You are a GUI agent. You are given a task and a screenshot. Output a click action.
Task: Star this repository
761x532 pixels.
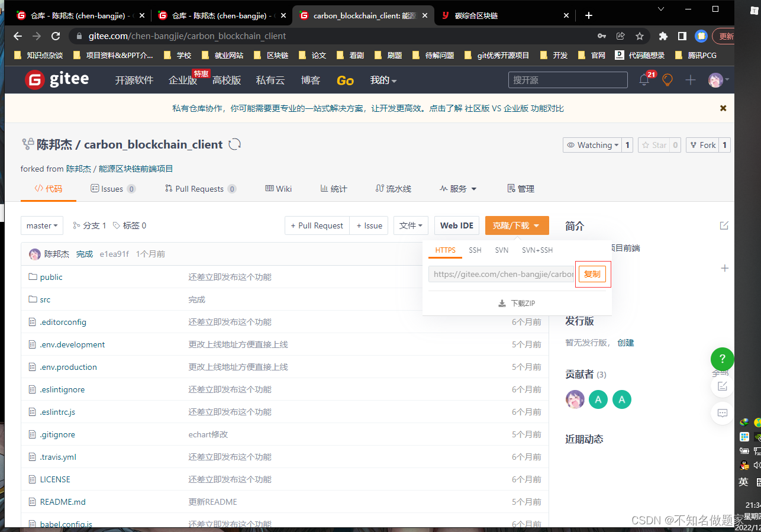pyautogui.click(x=653, y=145)
